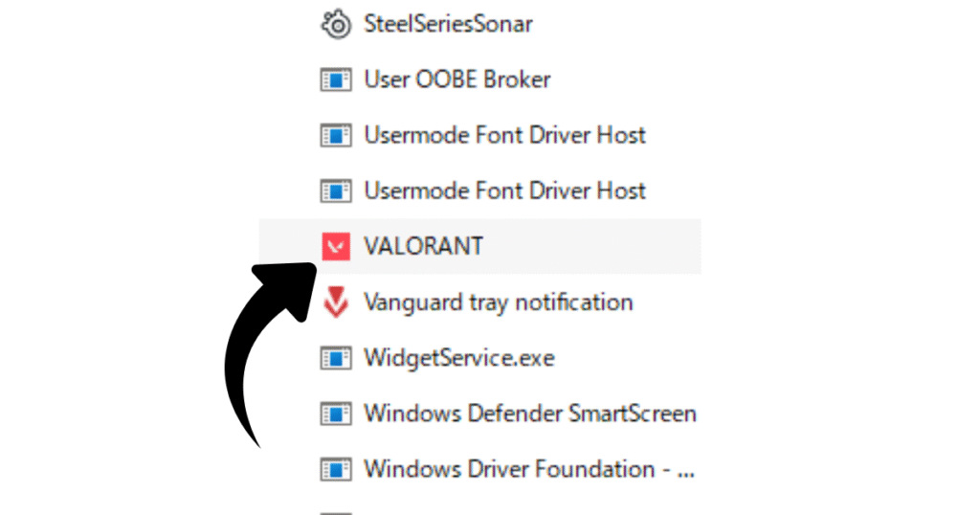Select the SteelSeriesSonar process name
The height and width of the screenshot is (515, 980).
[448, 24]
